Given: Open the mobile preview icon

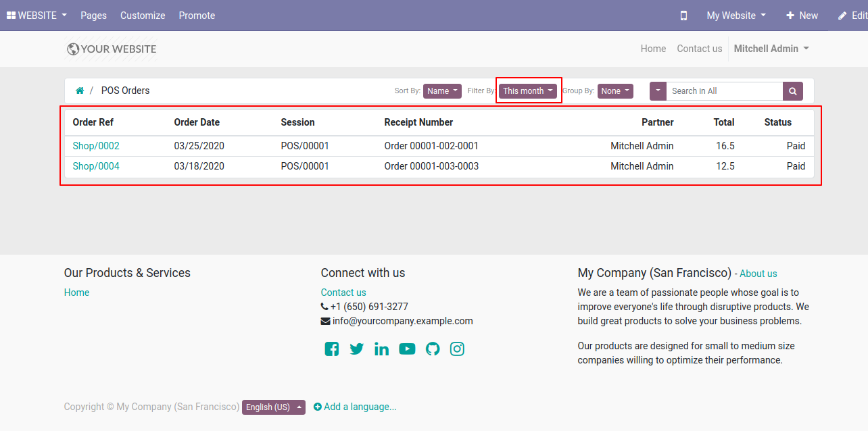Looking at the screenshot, I should pyautogui.click(x=683, y=16).
